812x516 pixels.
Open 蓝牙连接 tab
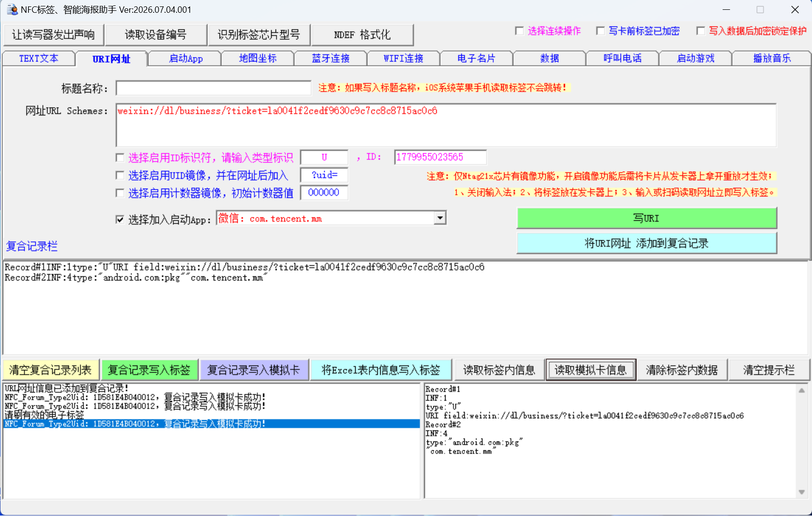[x=331, y=58]
